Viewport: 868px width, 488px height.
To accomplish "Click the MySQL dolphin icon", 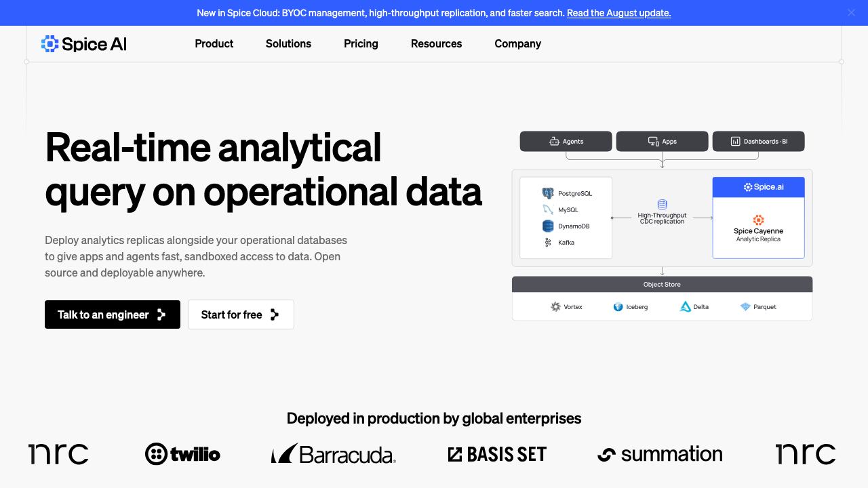I will click(x=548, y=209).
